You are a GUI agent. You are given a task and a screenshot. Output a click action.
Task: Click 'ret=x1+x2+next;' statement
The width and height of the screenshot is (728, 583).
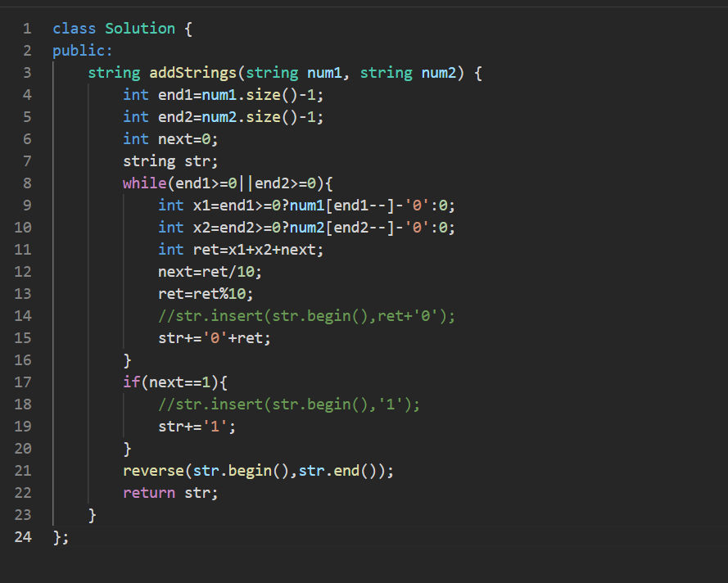(258, 250)
